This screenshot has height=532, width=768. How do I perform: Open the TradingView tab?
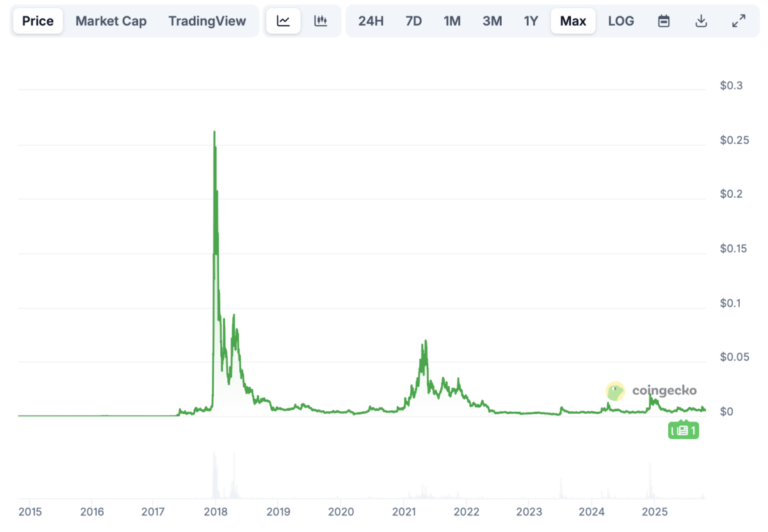coord(207,20)
